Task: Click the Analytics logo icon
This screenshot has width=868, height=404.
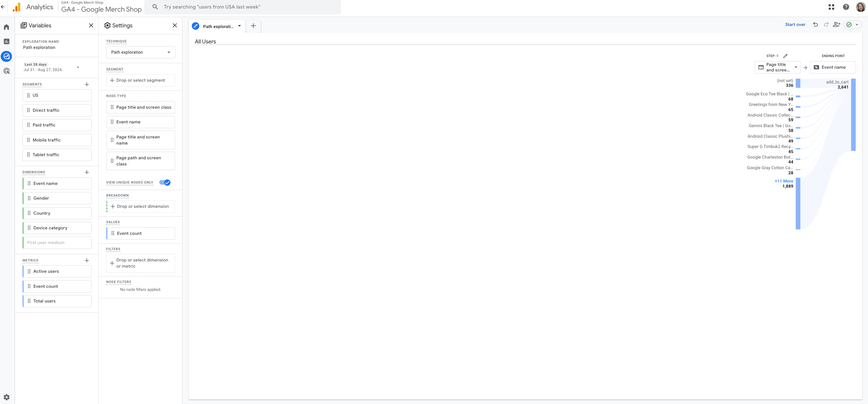Action: coord(16,7)
